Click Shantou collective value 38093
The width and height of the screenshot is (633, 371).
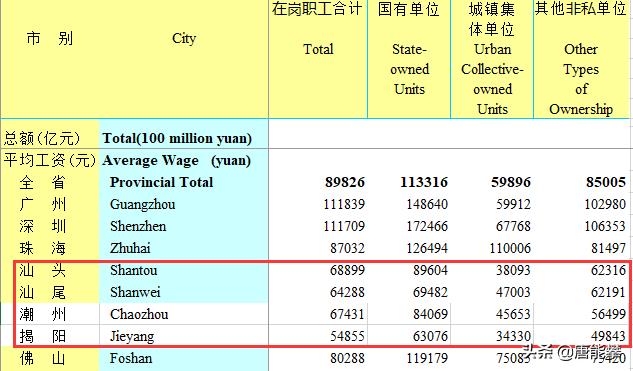pos(513,270)
